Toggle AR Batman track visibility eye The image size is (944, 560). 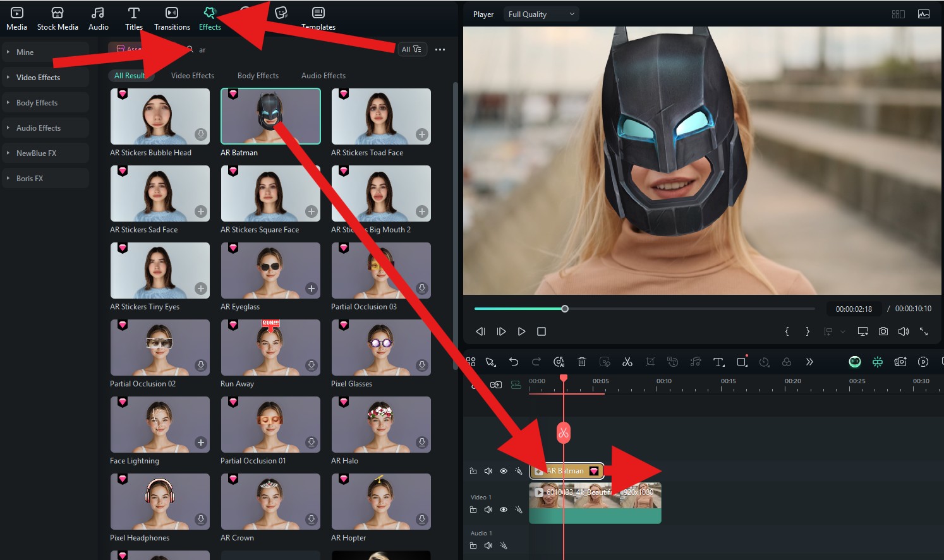(x=504, y=471)
